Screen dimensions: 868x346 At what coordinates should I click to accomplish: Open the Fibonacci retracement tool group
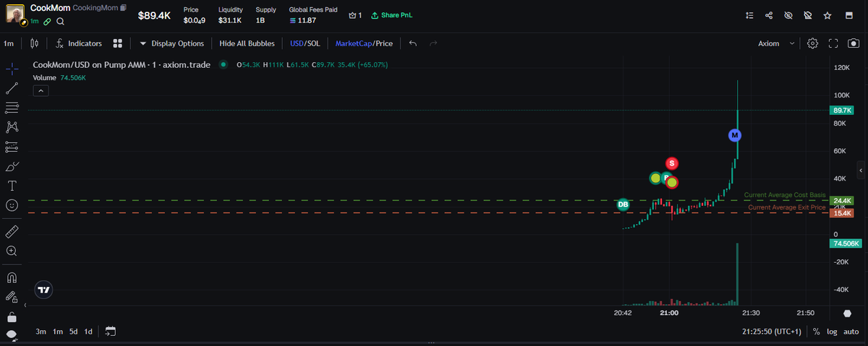click(12, 108)
